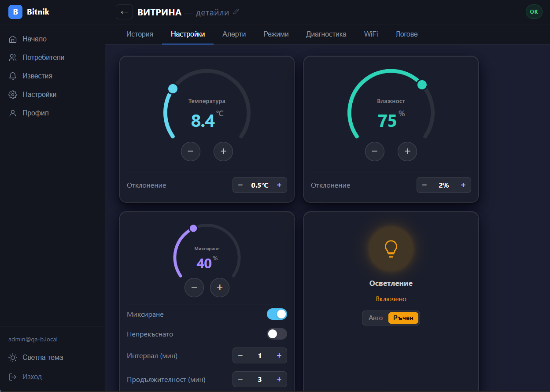Click the lightbulb icon for Осветление

pyautogui.click(x=391, y=248)
